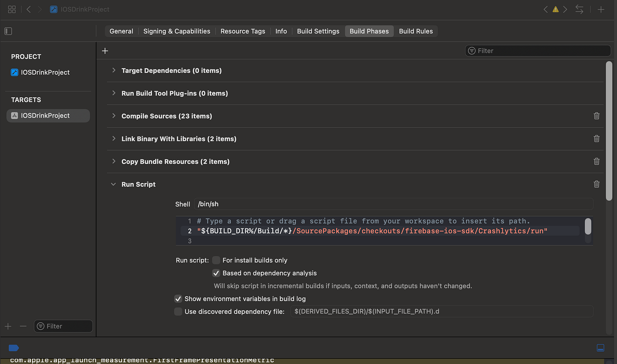This screenshot has height=364, width=617.
Task: Collapse the Run Script section
Action: [x=114, y=184]
